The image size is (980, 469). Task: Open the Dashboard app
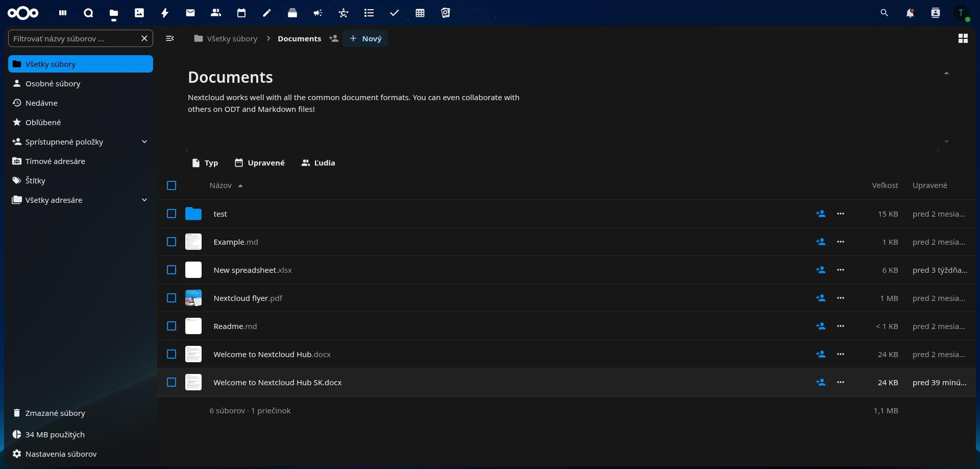[x=63, y=13]
